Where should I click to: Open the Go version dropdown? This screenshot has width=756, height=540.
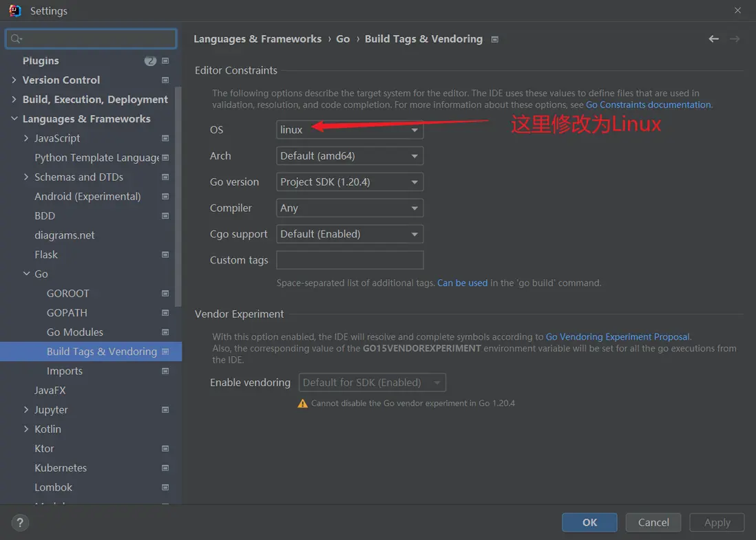(x=349, y=182)
